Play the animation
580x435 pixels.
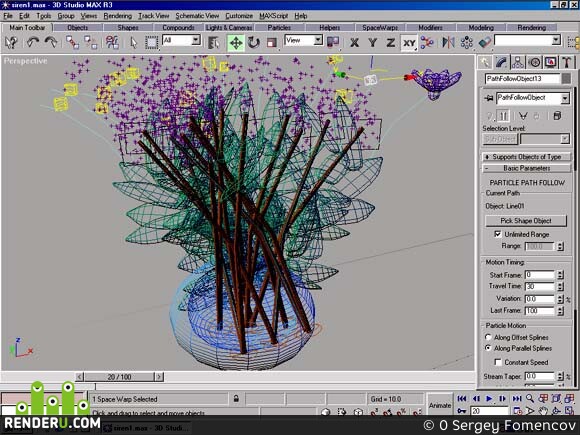point(489,398)
